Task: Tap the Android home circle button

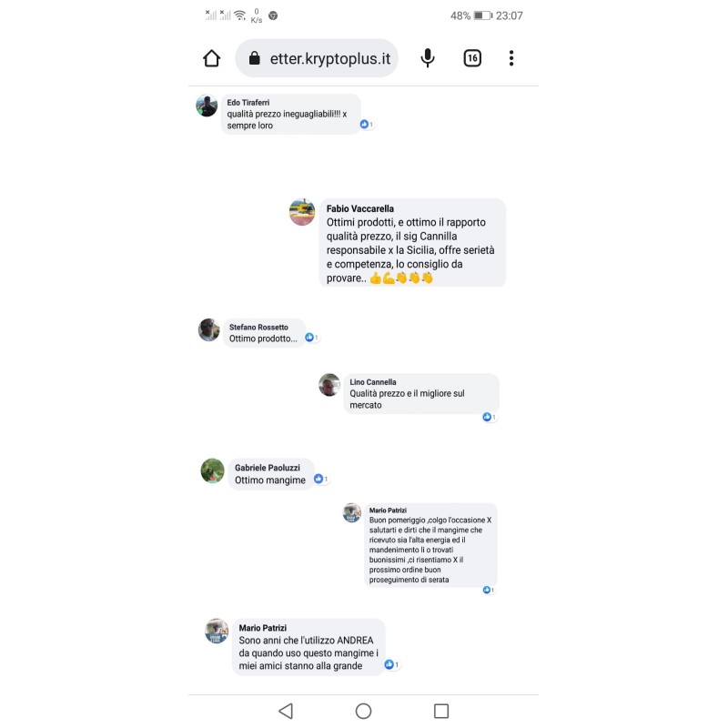Action: click(x=363, y=711)
